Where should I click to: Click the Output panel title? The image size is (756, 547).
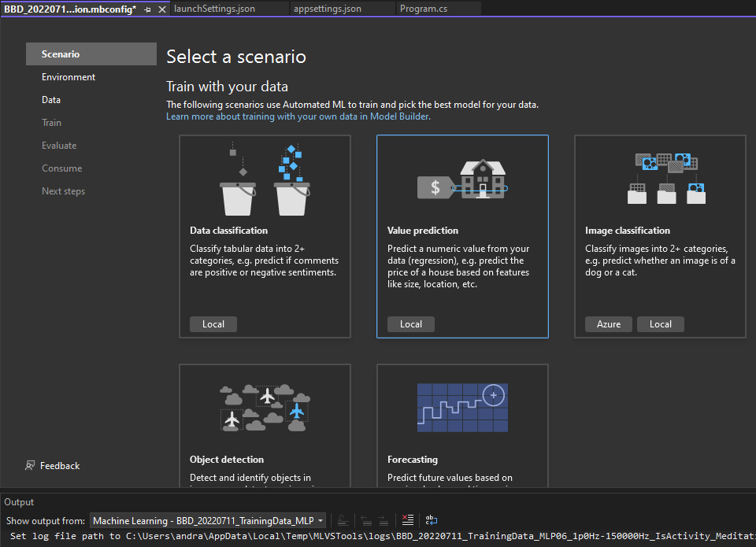pos(19,502)
